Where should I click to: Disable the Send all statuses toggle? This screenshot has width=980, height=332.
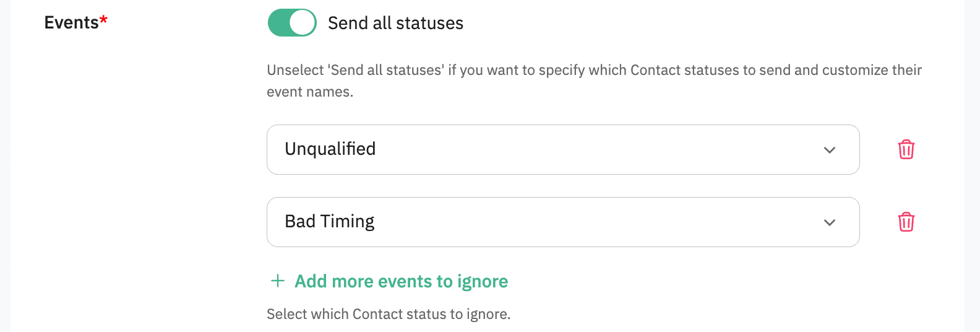(x=292, y=23)
